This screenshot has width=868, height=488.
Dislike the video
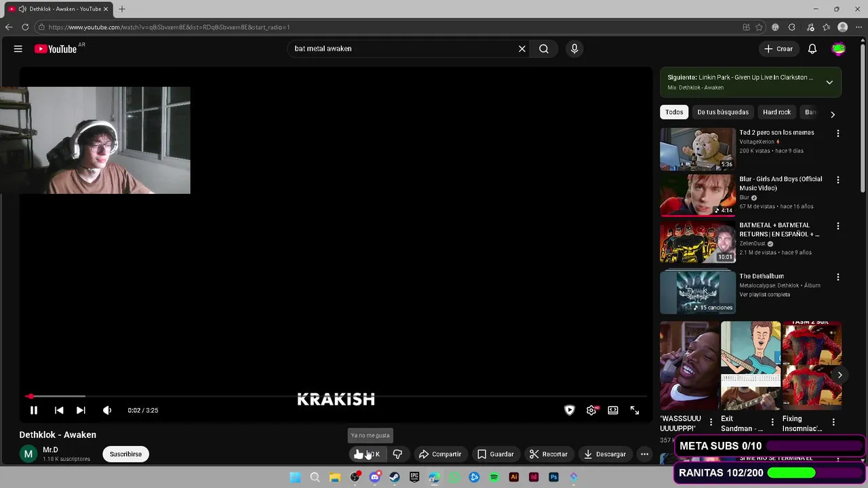coord(398,454)
